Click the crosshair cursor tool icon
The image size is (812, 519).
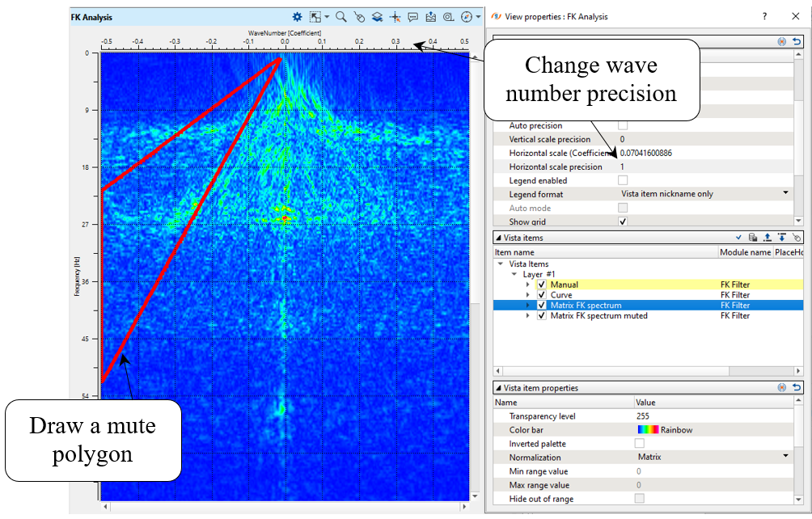click(x=395, y=16)
